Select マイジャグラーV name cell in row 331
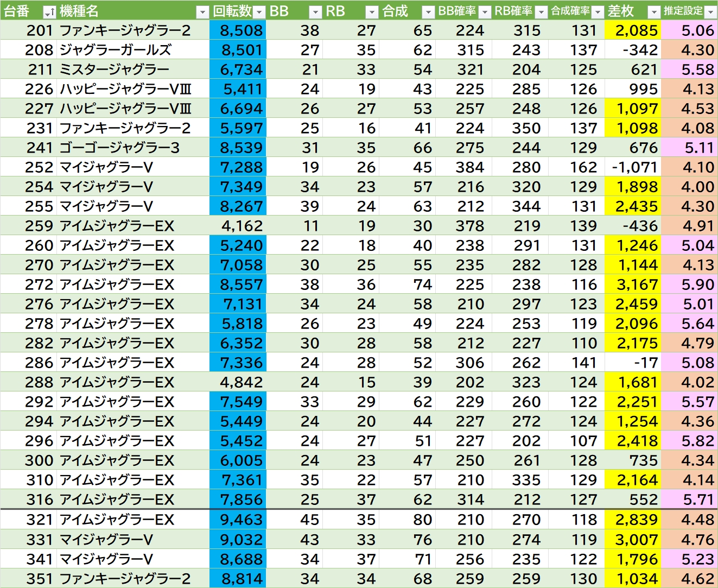The image size is (718, 588). [133, 540]
